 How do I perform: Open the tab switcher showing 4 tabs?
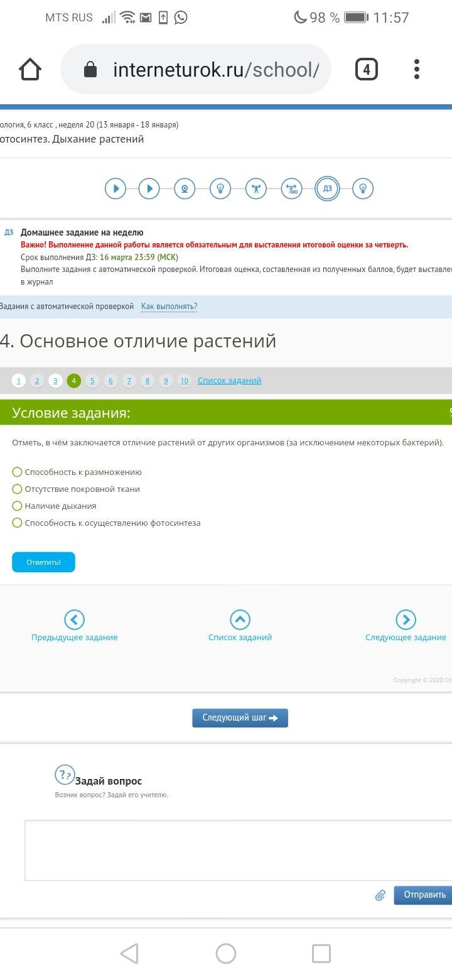click(367, 69)
